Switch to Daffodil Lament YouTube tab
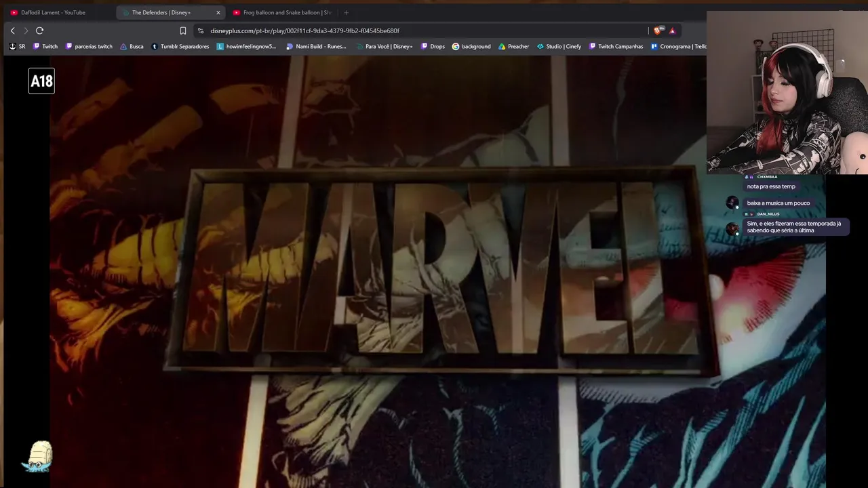The image size is (868, 488). point(57,12)
